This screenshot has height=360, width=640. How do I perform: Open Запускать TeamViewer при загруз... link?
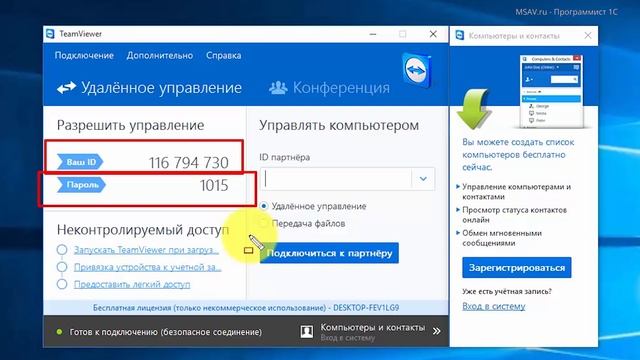point(146,250)
